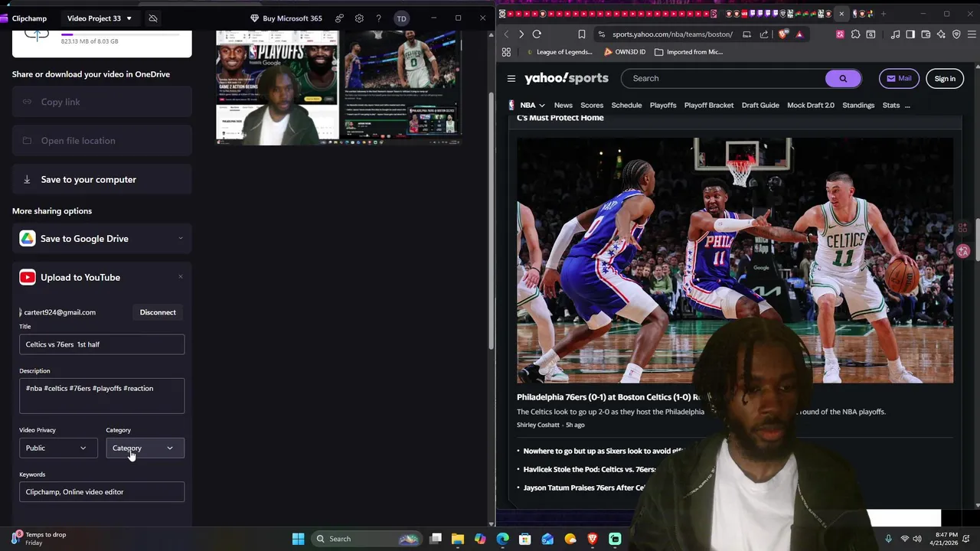Image resolution: width=980 pixels, height=551 pixels.
Task: Click the Description text area
Action: [x=102, y=396]
